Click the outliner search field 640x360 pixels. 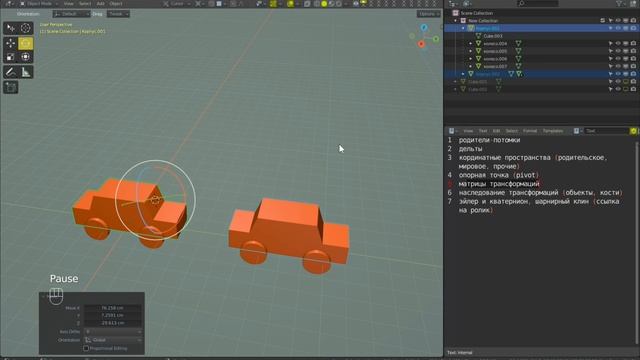(x=538, y=4)
